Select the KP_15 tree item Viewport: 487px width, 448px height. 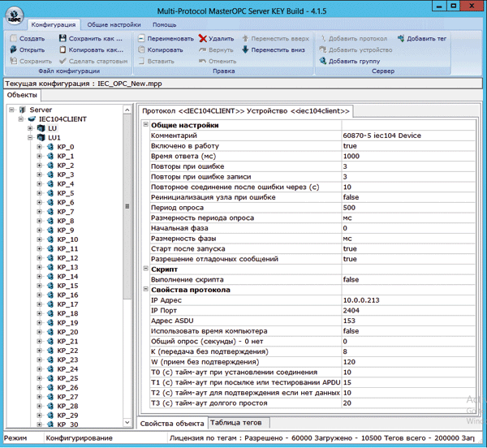point(67,286)
